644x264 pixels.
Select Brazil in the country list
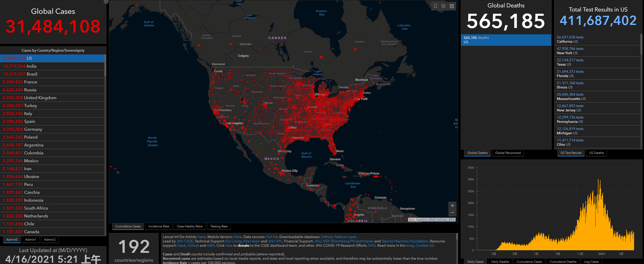[52, 74]
